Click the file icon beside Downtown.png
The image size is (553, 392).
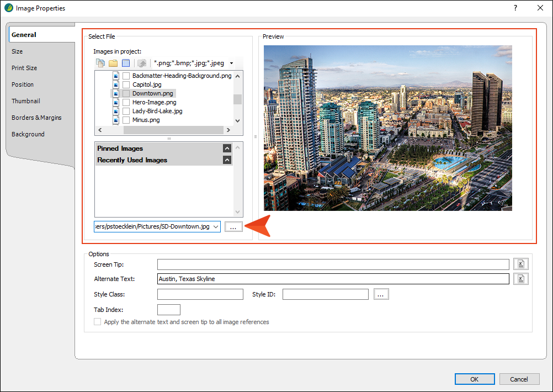[116, 93]
